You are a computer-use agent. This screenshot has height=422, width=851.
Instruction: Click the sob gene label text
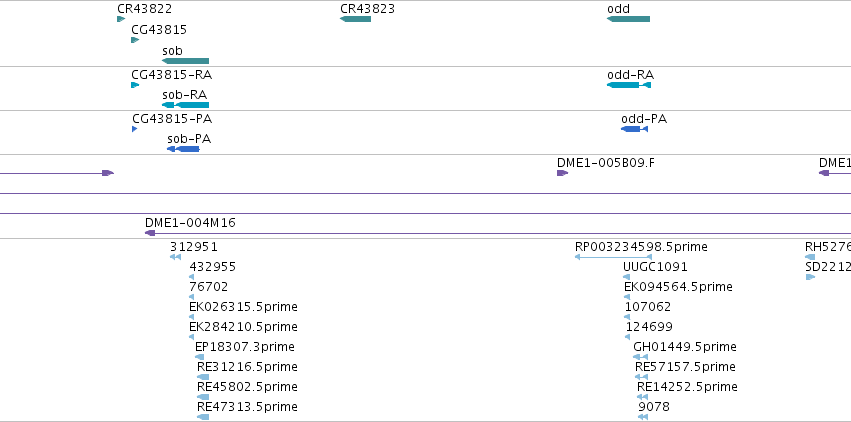pyautogui.click(x=172, y=51)
